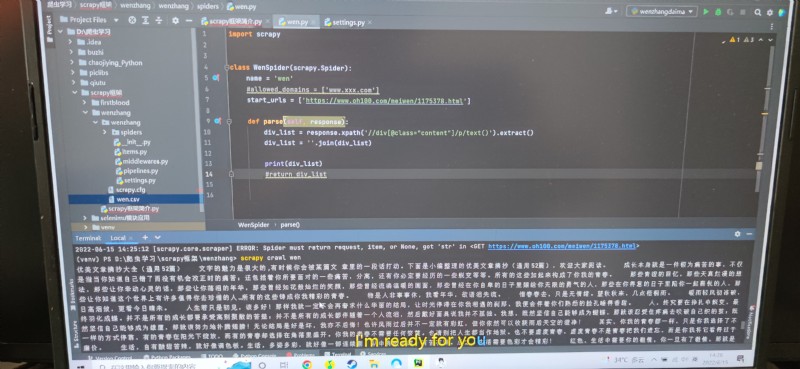
Task: Open the user account icon menu
Action: [x=610, y=11]
